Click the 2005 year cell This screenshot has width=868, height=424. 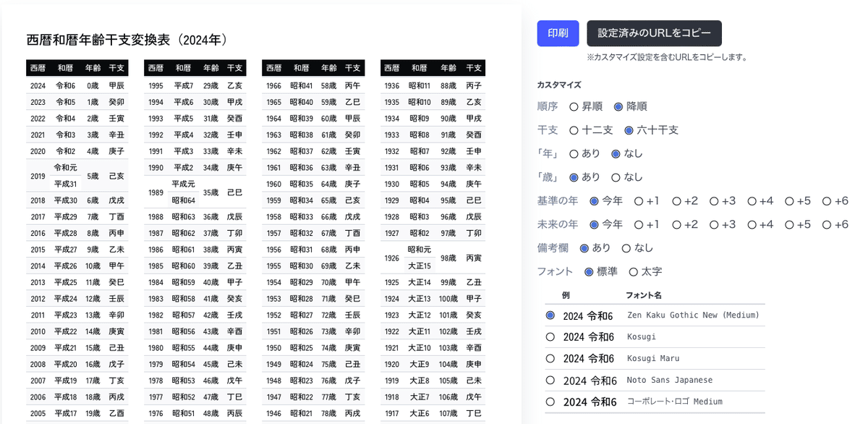pyautogui.click(x=38, y=413)
